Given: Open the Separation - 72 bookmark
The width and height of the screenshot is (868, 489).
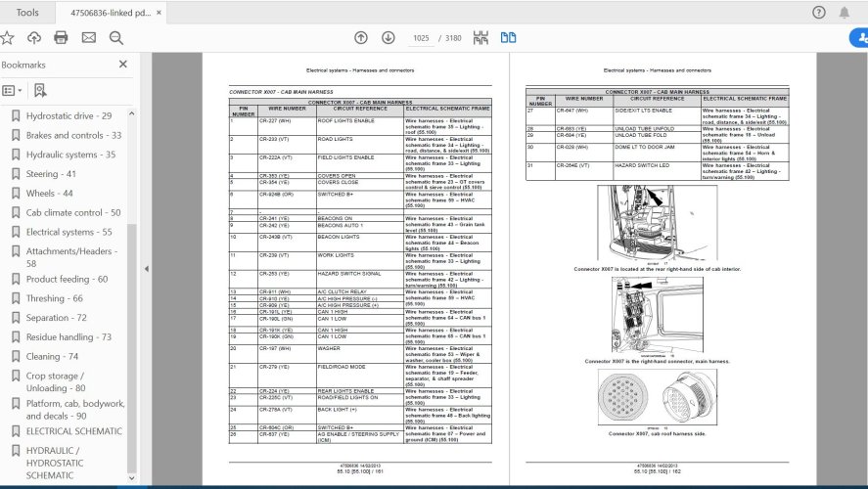Looking at the screenshot, I should pyautogui.click(x=56, y=318).
